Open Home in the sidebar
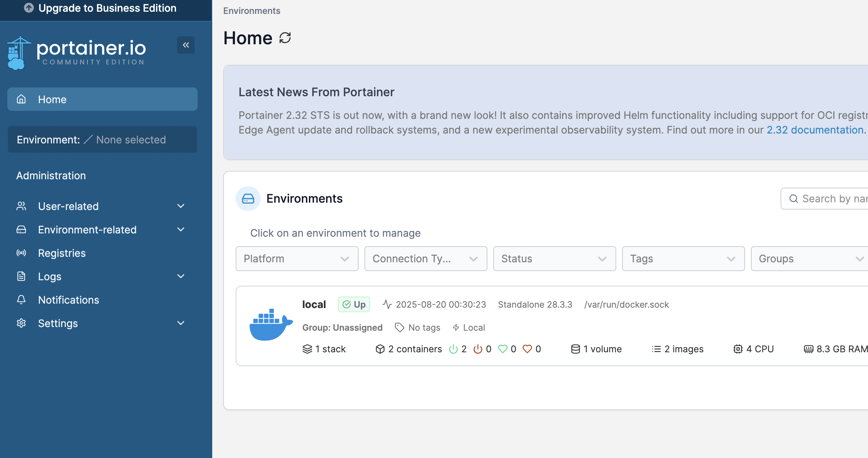 (102, 99)
